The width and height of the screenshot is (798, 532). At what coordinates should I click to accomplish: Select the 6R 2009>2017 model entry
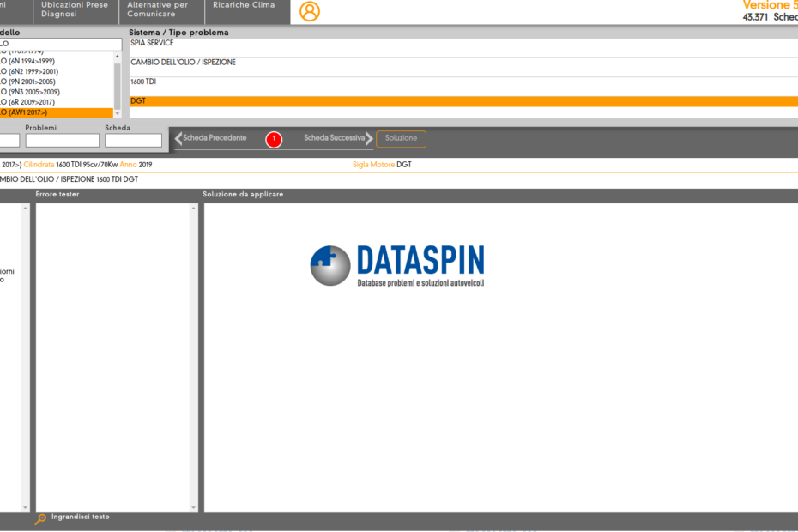56,102
